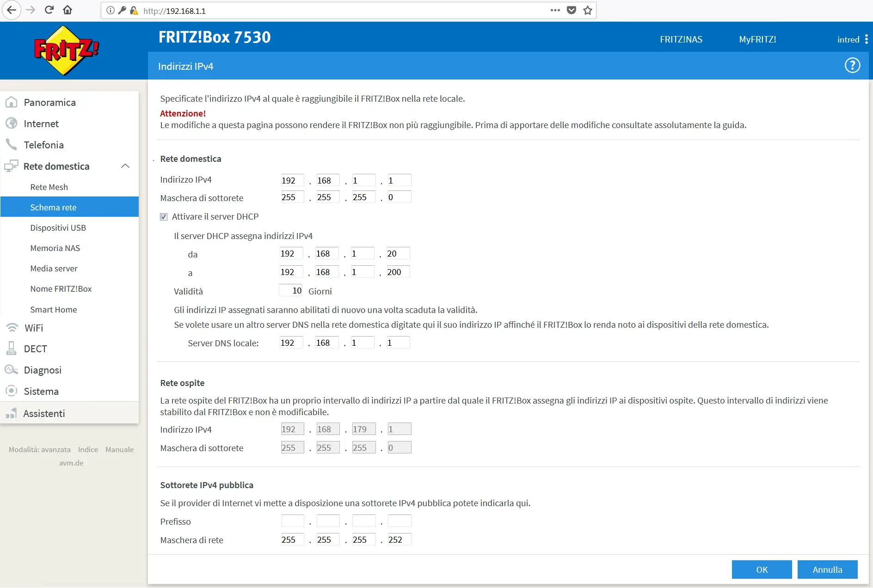
Task: Edit first octet of Rete domestica Indirizzo IPv4
Action: coord(292,180)
